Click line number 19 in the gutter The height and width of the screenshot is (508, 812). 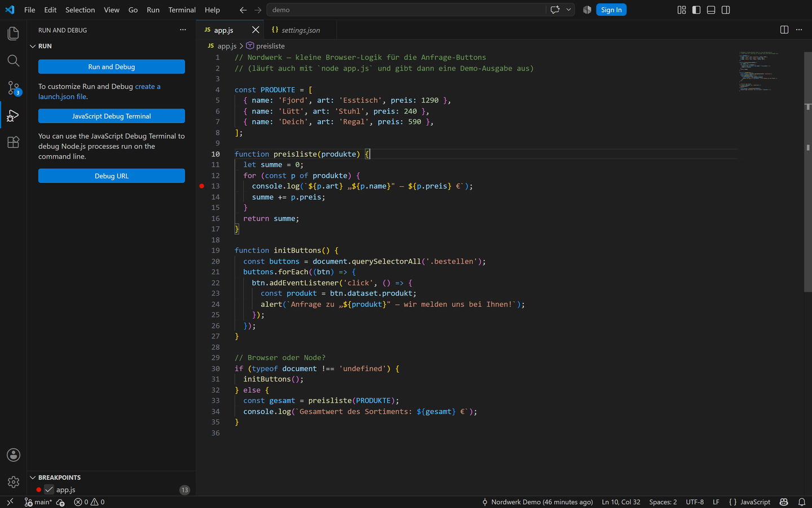click(x=215, y=250)
